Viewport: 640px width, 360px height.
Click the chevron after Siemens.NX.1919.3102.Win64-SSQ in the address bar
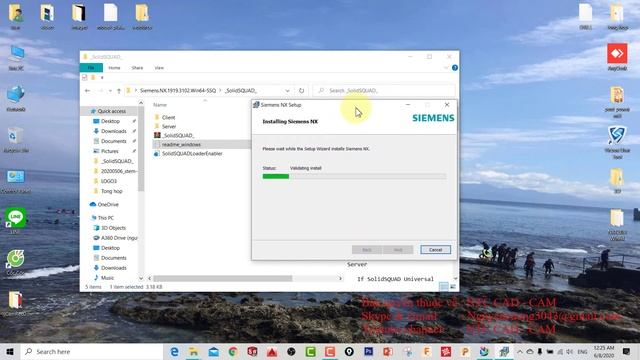[x=220, y=91]
